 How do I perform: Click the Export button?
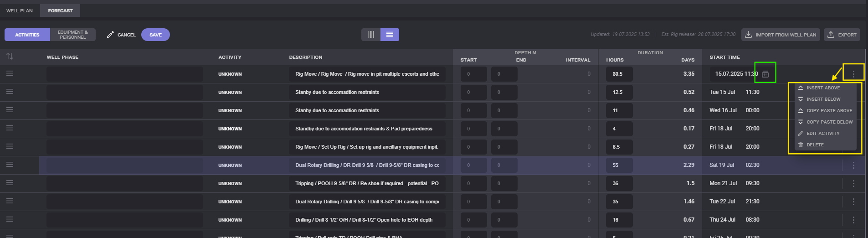tap(842, 35)
